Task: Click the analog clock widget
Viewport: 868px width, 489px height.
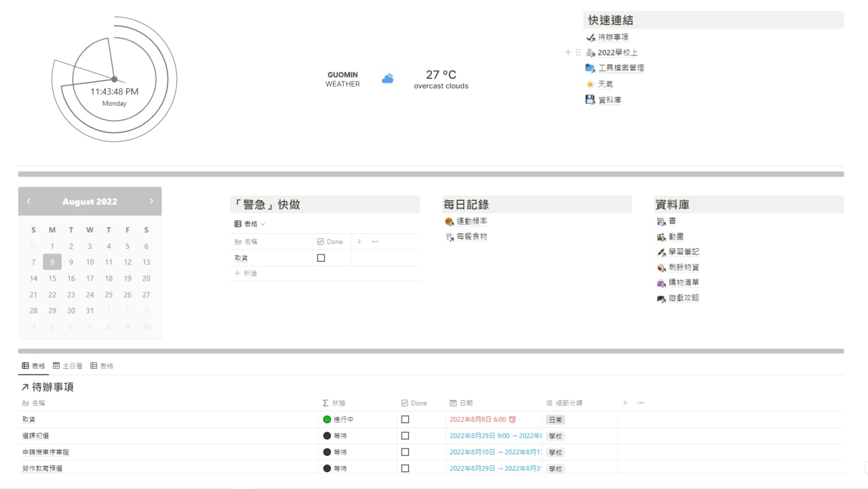Action: click(114, 79)
